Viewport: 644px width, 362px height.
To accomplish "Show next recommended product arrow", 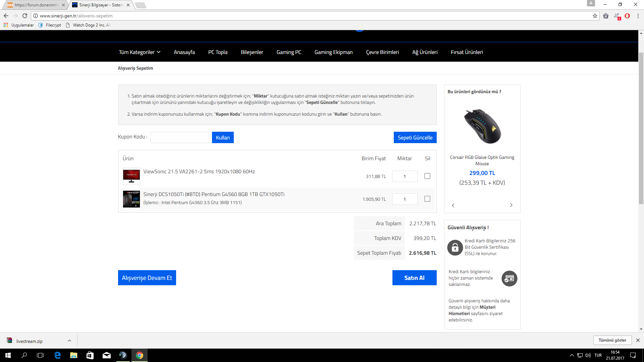I will click(511, 205).
